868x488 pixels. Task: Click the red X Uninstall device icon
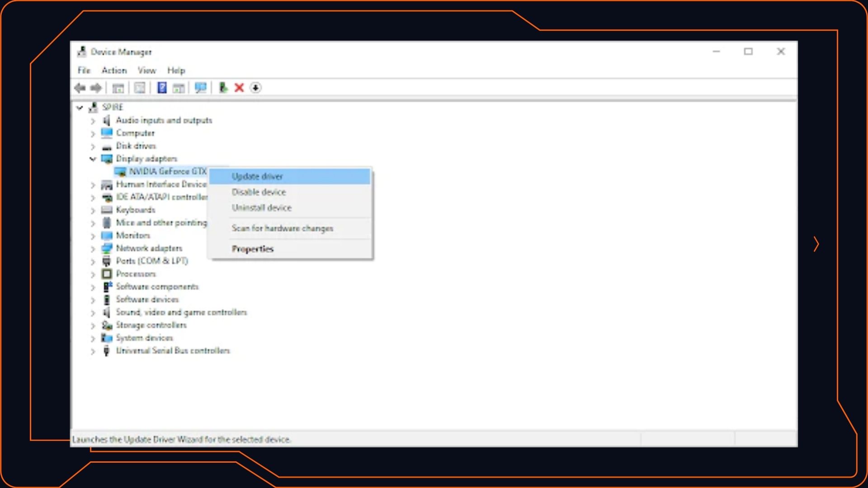[x=239, y=88]
